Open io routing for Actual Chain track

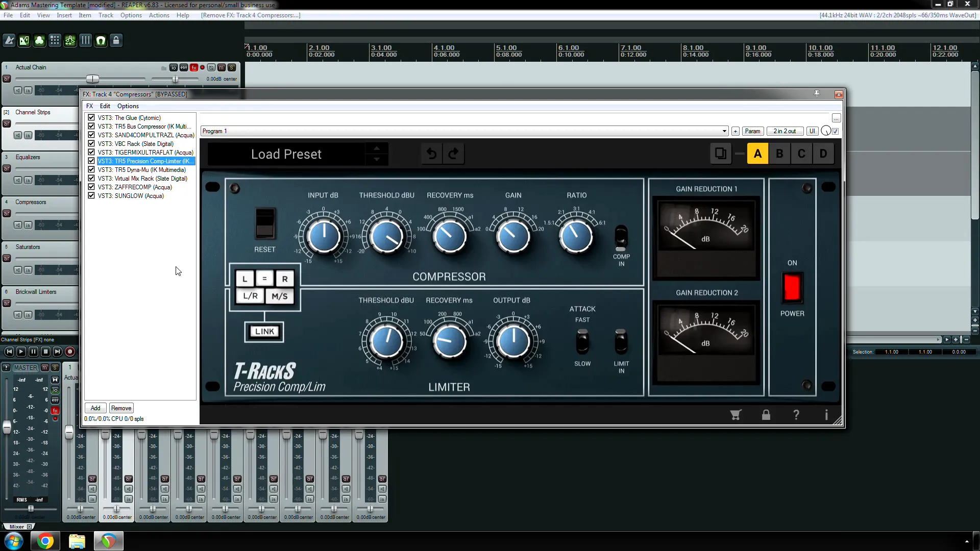coord(174,67)
